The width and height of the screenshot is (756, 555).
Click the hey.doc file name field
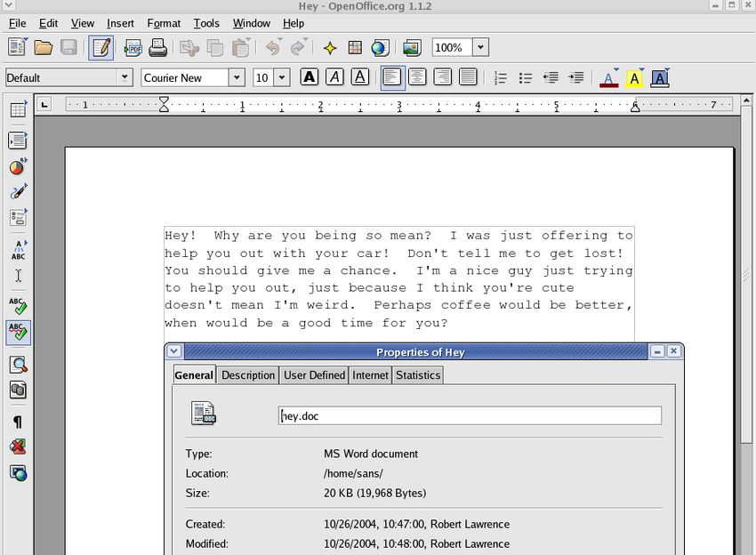[470, 416]
